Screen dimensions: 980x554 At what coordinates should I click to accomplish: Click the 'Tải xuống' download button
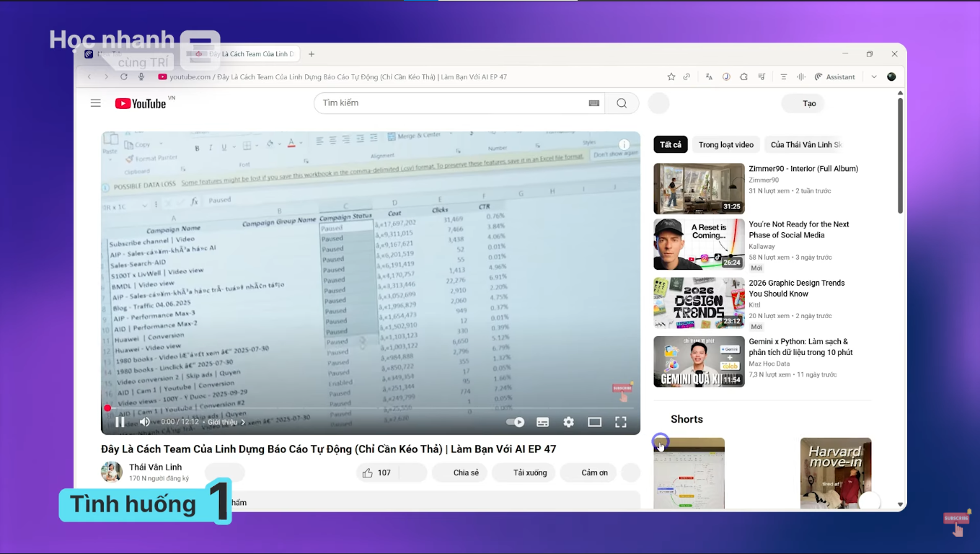click(529, 472)
